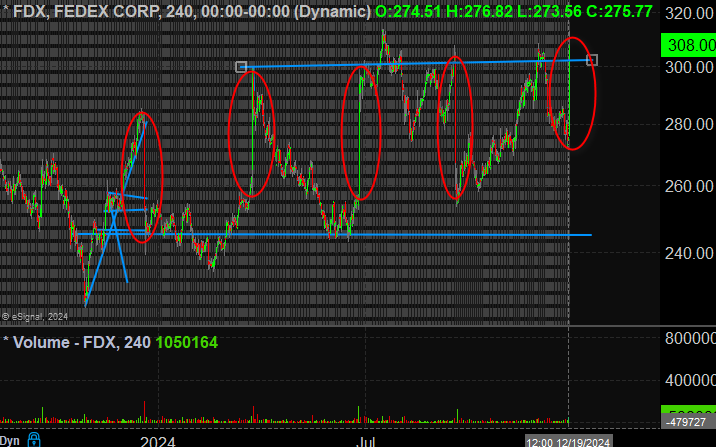
Task: Click the 12:00 12/19/2024 cursor date label
Action: 569,442
